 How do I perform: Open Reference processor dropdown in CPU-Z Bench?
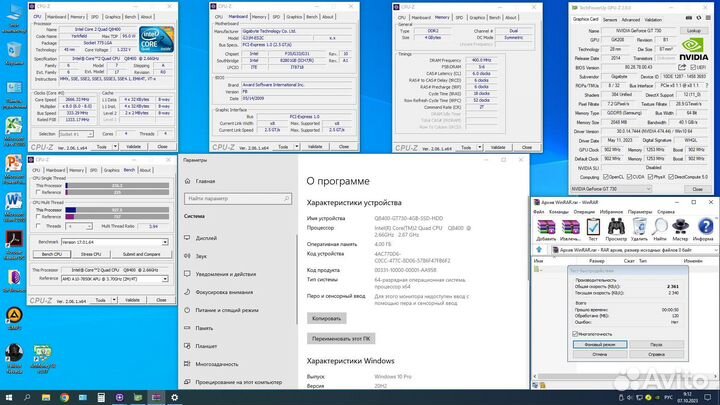point(114,279)
